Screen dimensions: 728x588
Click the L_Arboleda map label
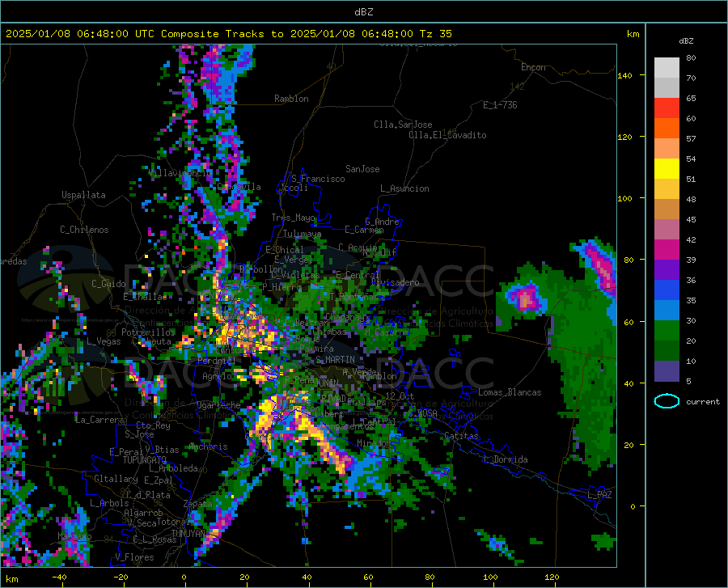tap(174, 468)
